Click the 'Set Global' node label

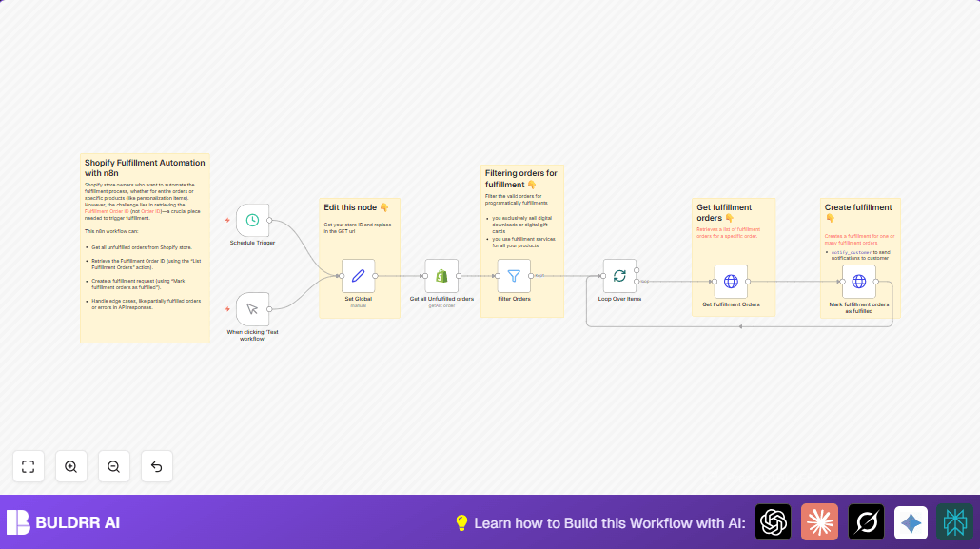358,299
